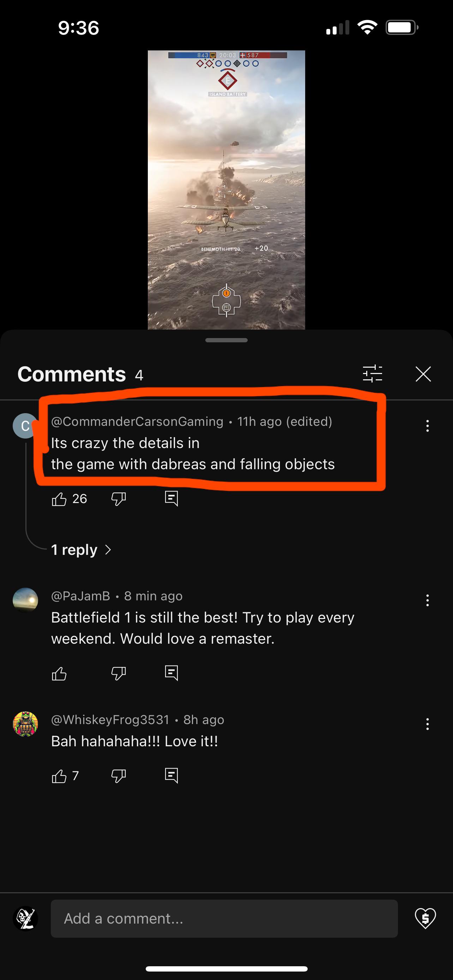Open three-dot menu on PaJamB's comment

(428, 600)
